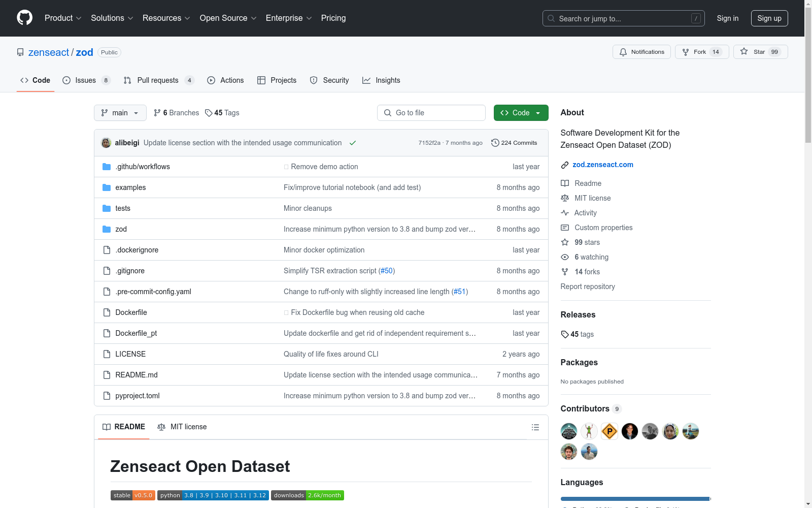Image resolution: width=812 pixels, height=508 pixels.
Task: Open the 224 Commits history
Action: 514,143
